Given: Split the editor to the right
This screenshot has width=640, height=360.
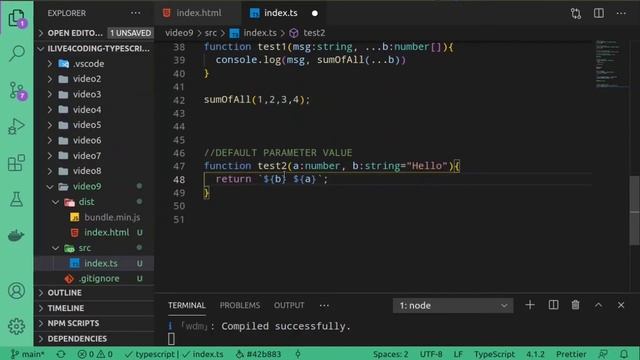Looking at the screenshot, I should (x=599, y=13).
